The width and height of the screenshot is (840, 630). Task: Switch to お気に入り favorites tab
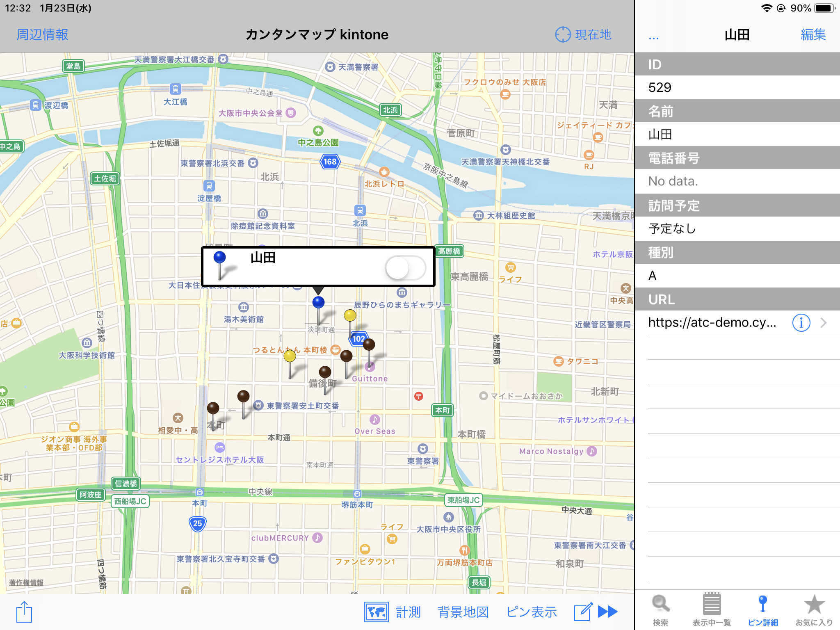point(814,610)
